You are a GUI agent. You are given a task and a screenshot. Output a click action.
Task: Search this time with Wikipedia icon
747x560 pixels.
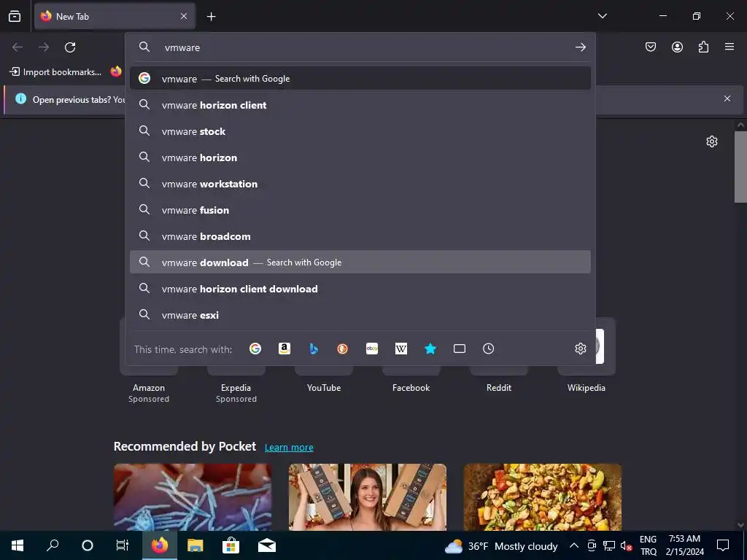point(401,349)
